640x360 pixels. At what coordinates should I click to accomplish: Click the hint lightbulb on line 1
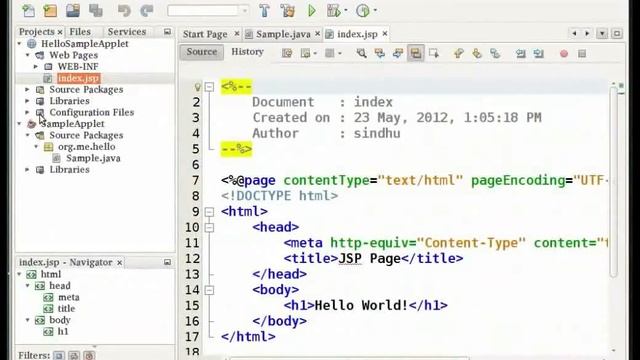198,87
